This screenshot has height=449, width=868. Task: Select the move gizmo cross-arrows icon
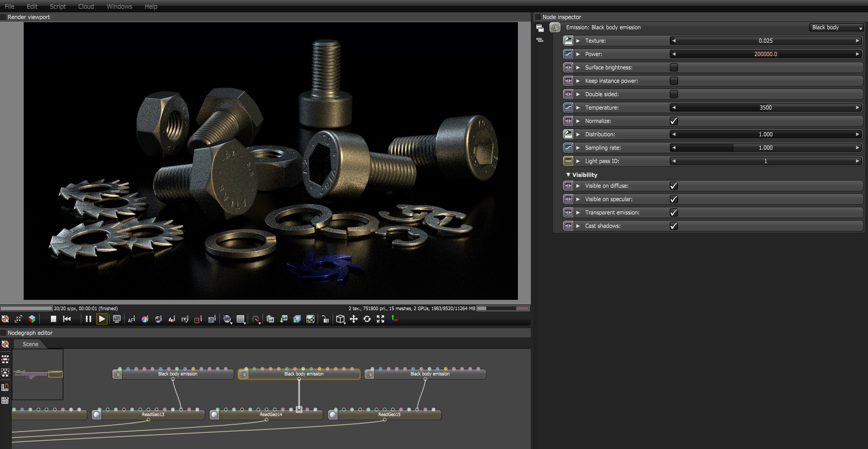pyautogui.click(x=354, y=319)
